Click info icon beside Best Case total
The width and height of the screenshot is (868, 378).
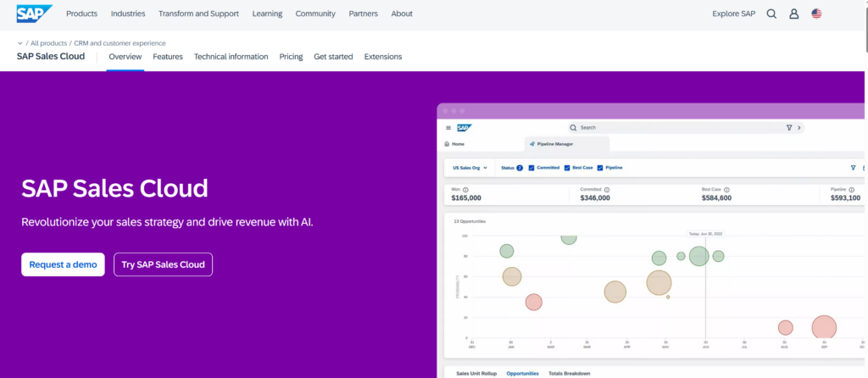pyautogui.click(x=726, y=189)
